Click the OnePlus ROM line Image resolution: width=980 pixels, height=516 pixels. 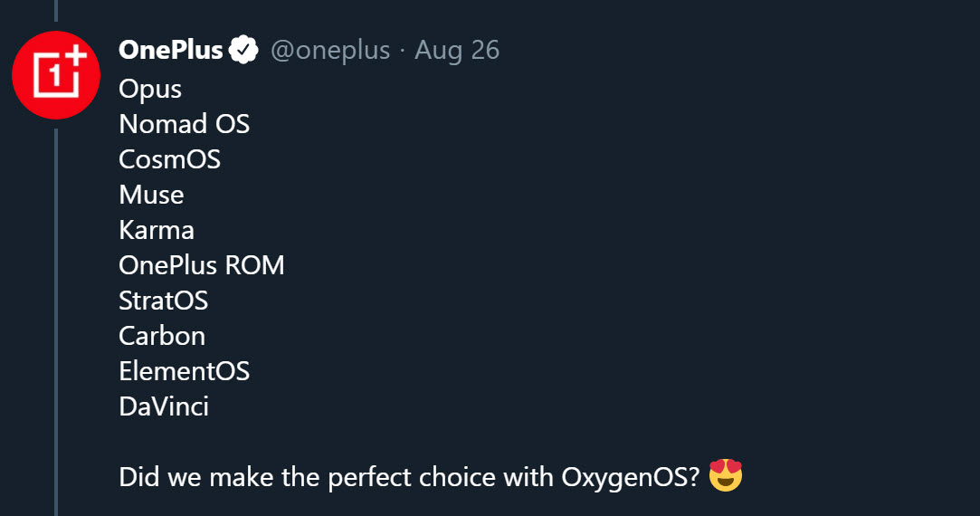(x=202, y=265)
